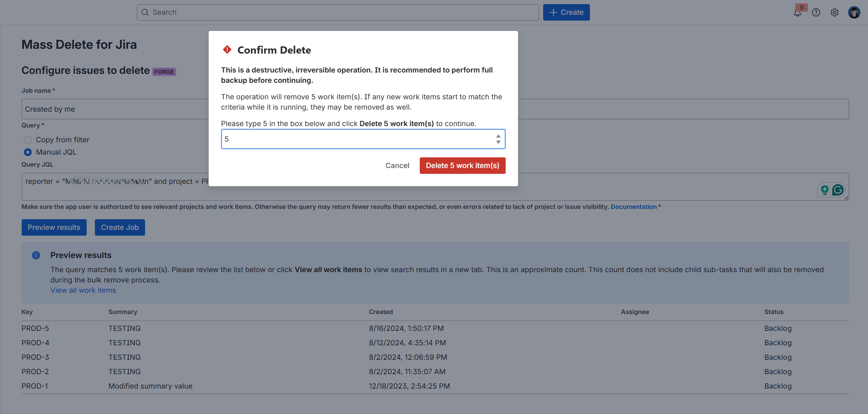Click the Key column header

click(27, 312)
